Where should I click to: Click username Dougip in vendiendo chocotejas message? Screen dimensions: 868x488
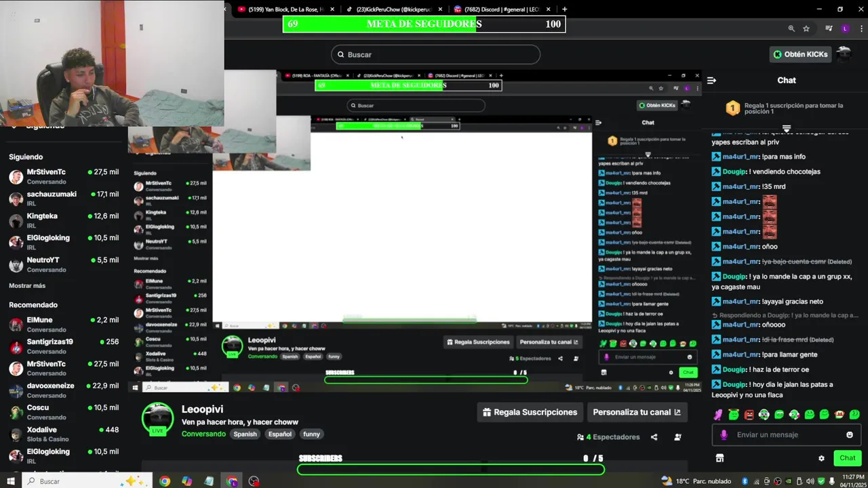[x=734, y=171]
